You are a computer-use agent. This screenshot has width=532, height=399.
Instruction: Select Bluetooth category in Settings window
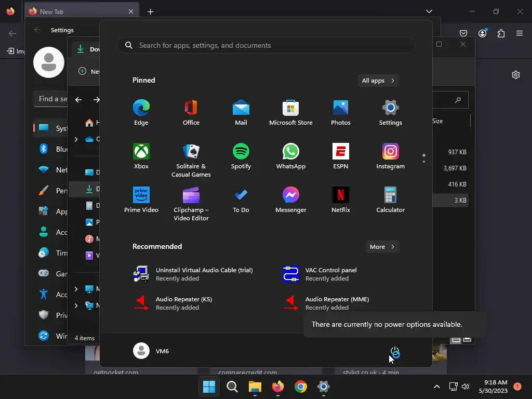click(51, 149)
